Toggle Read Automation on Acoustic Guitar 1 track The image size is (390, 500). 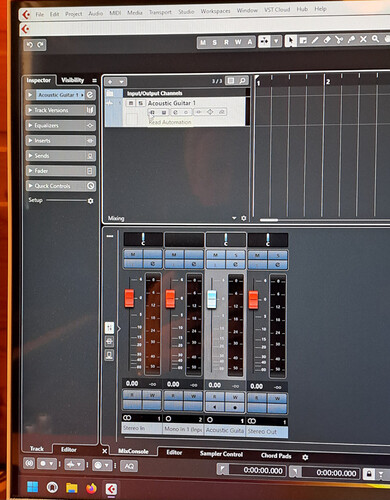[x=152, y=113]
